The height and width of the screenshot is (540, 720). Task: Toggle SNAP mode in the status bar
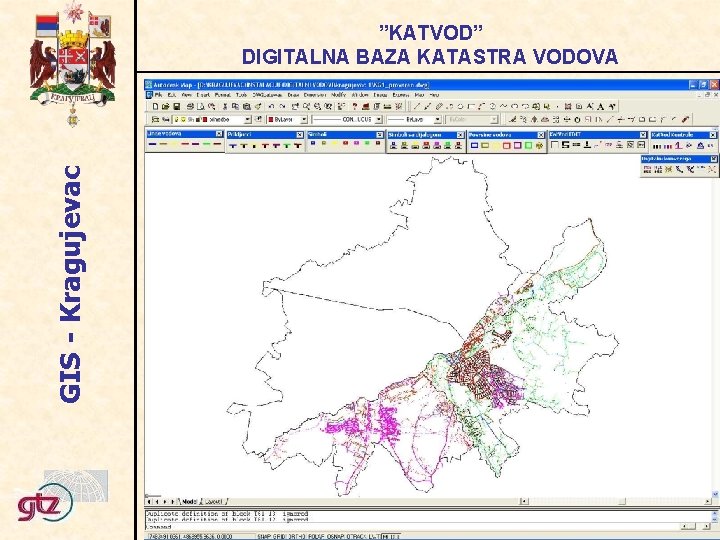265,536
